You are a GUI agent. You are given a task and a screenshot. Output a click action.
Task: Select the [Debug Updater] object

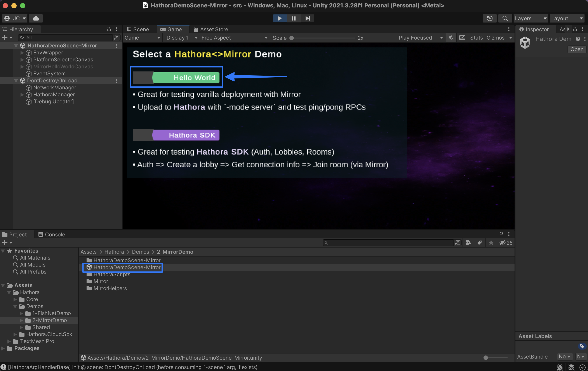(x=53, y=102)
